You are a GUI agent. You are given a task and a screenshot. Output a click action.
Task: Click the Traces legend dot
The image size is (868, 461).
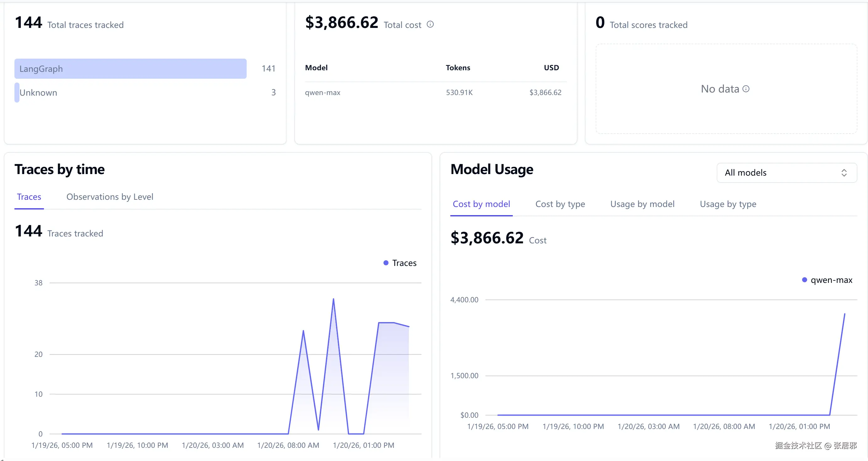coord(386,263)
